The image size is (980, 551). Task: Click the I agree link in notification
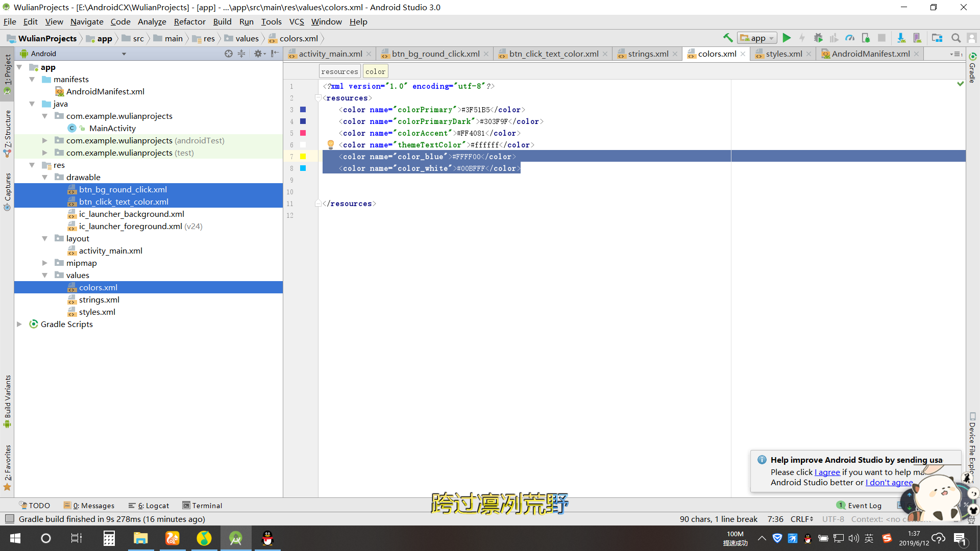(827, 472)
